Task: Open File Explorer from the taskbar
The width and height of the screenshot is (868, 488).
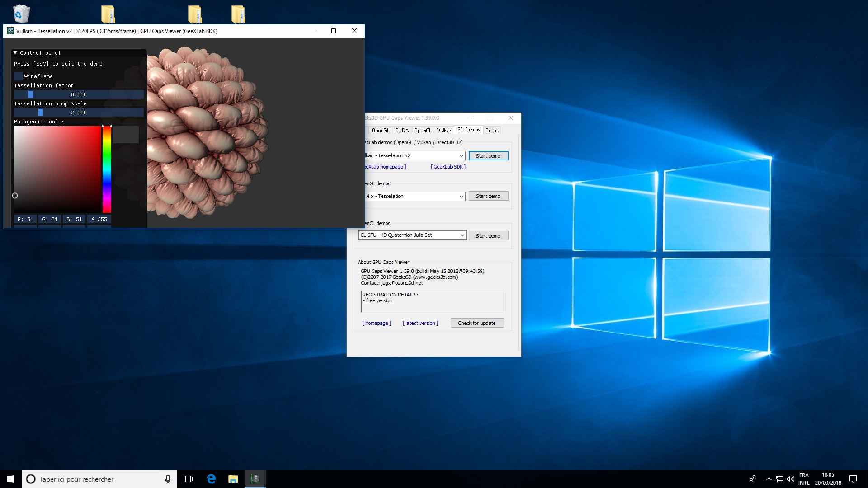Action: 233,479
